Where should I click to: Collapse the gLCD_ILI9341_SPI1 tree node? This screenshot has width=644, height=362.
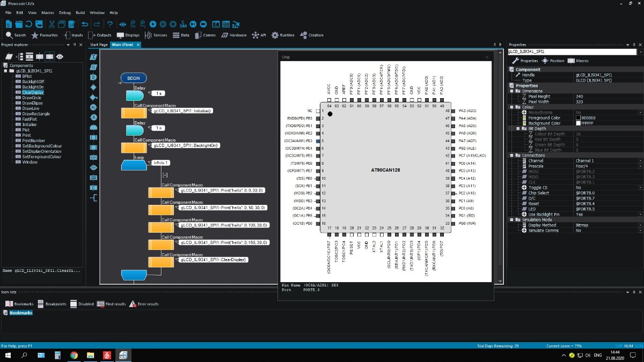[5, 71]
